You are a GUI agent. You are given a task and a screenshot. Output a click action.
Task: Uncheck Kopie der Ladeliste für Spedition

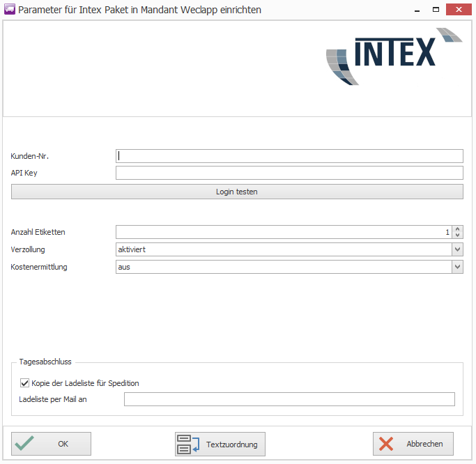[x=24, y=383]
